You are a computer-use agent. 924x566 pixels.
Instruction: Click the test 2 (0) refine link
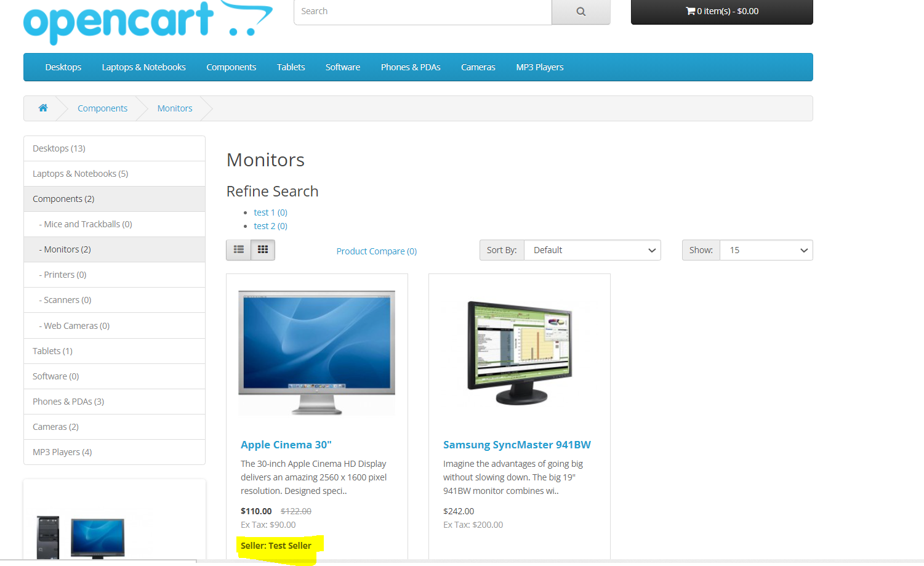click(270, 226)
